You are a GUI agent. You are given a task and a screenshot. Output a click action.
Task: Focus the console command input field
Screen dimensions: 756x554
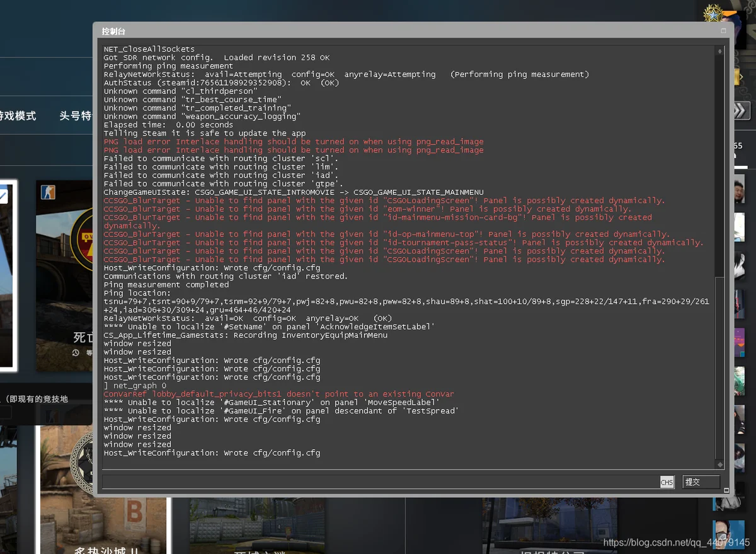click(x=380, y=482)
